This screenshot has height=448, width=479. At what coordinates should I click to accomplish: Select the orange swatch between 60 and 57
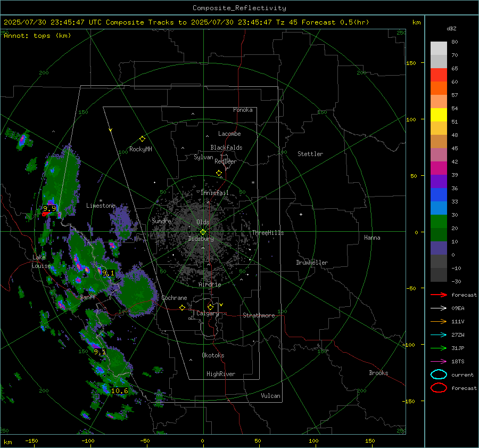pyautogui.click(x=439, y=88)
